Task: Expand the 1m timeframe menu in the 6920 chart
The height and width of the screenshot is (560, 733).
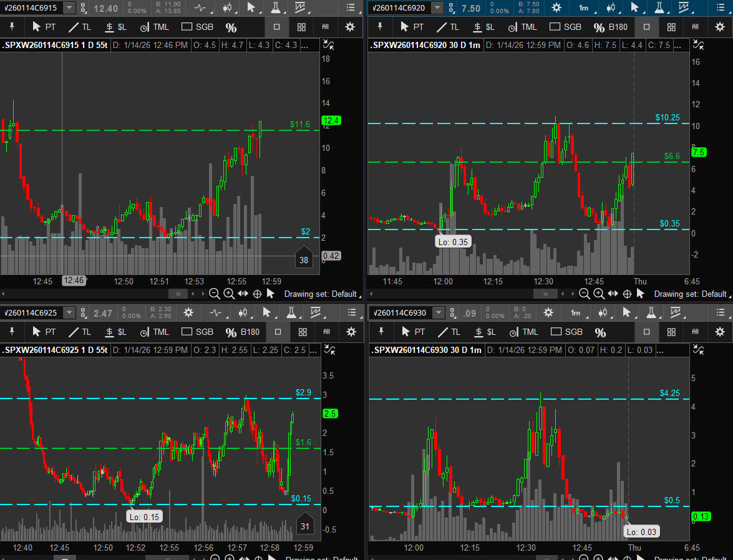Action: click(x=584, y=8)
